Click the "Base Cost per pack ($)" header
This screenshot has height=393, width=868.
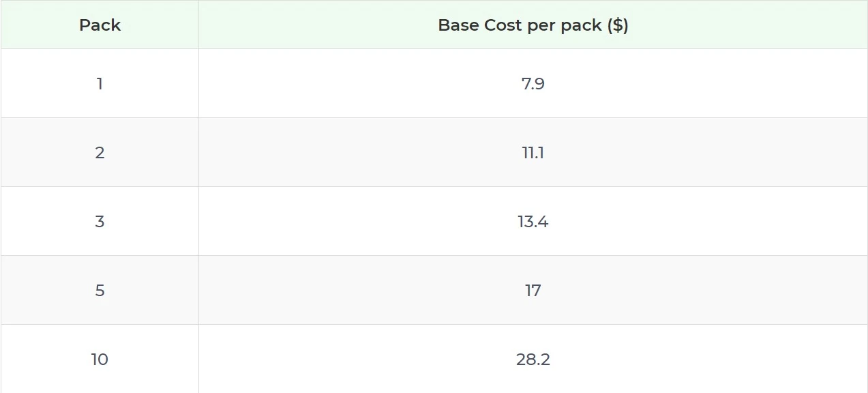click(x=533, y=25)
